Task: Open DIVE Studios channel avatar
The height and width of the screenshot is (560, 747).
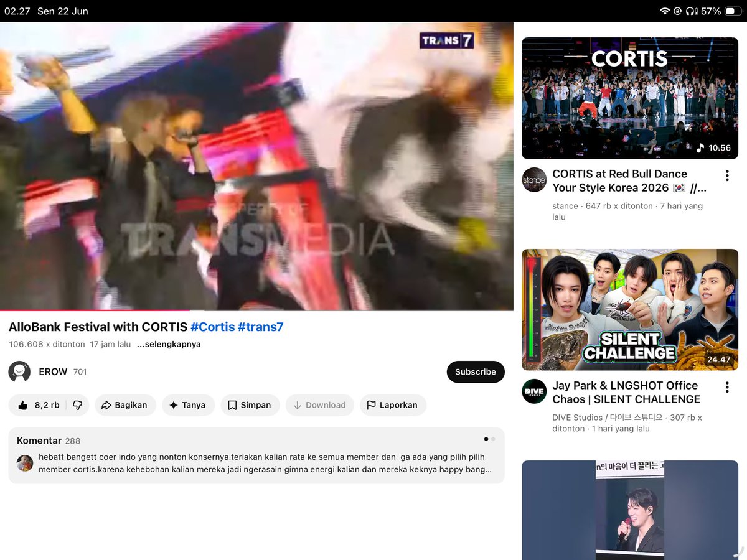Action: click(534, 391)
